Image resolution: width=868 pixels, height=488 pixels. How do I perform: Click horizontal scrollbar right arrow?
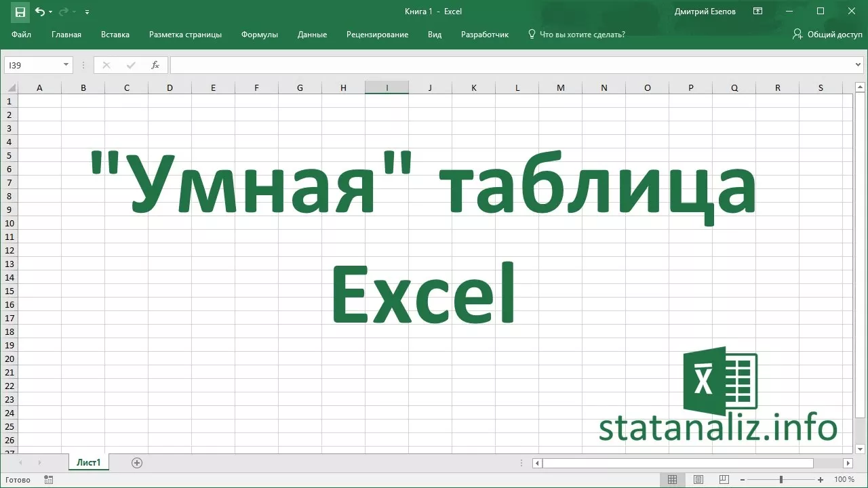click(848, 464)
